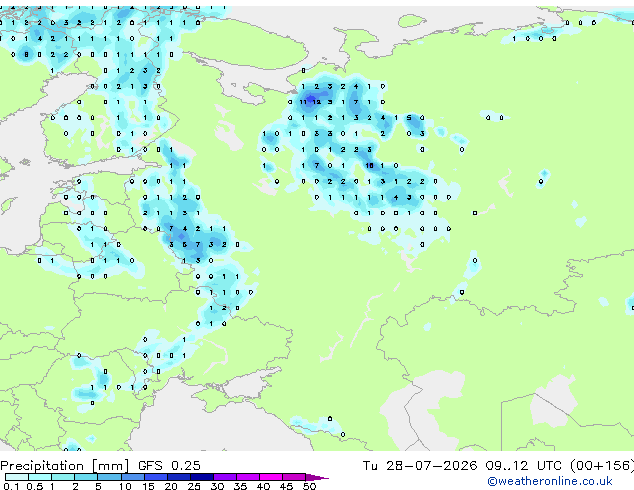This screenshot has width=634, height=490.
Task: Click the '09..12 UTC' time label
Action: [x=523, y=466]
